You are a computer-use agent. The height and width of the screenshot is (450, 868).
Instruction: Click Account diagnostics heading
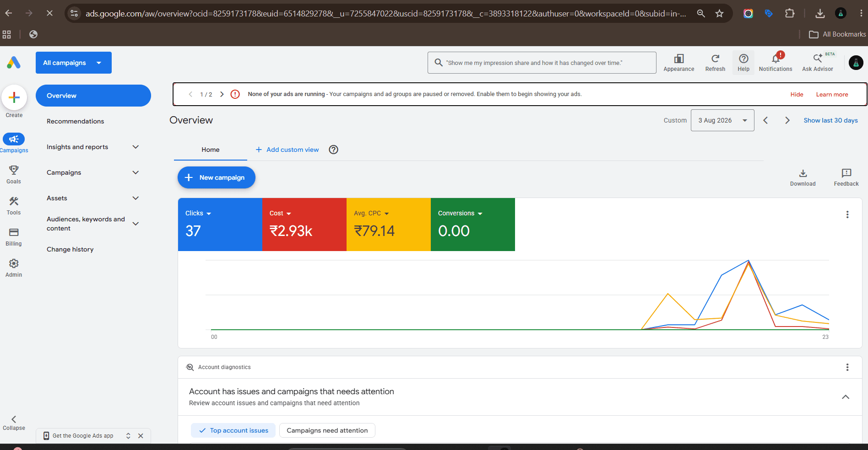224,367
